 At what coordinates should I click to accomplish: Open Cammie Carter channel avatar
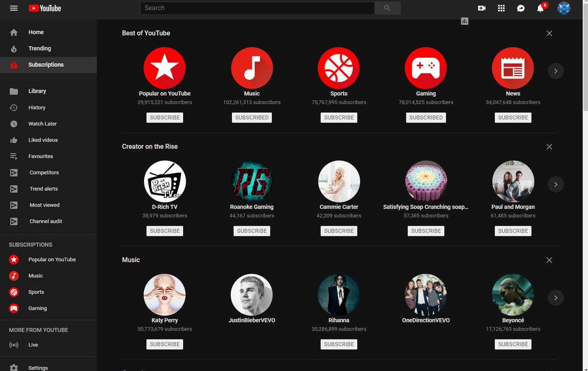[339, 182]
